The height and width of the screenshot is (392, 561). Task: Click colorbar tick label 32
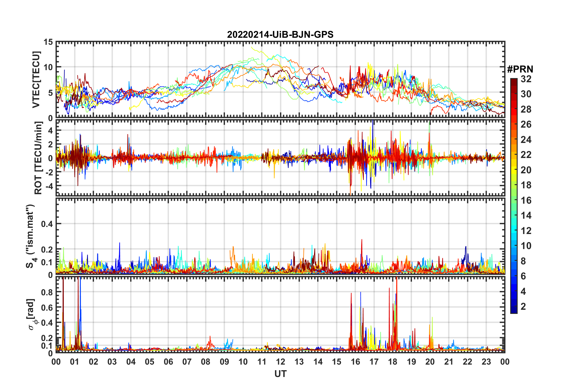(x=526, y=79)
